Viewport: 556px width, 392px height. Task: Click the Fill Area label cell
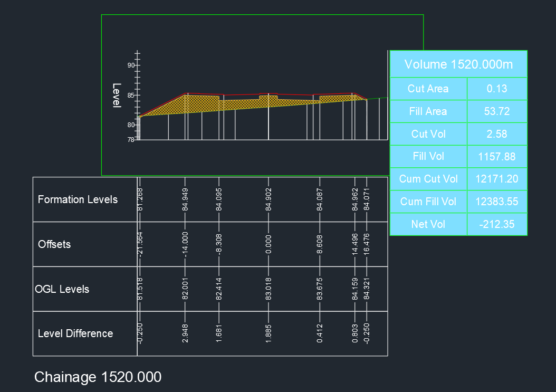(x=428, y=111)
